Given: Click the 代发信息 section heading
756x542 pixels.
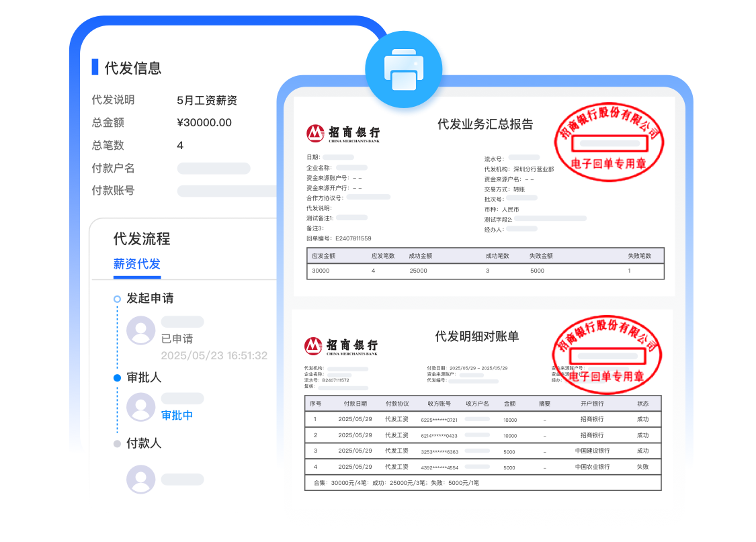Looking at the screenshot, I should tap(133, 68).
